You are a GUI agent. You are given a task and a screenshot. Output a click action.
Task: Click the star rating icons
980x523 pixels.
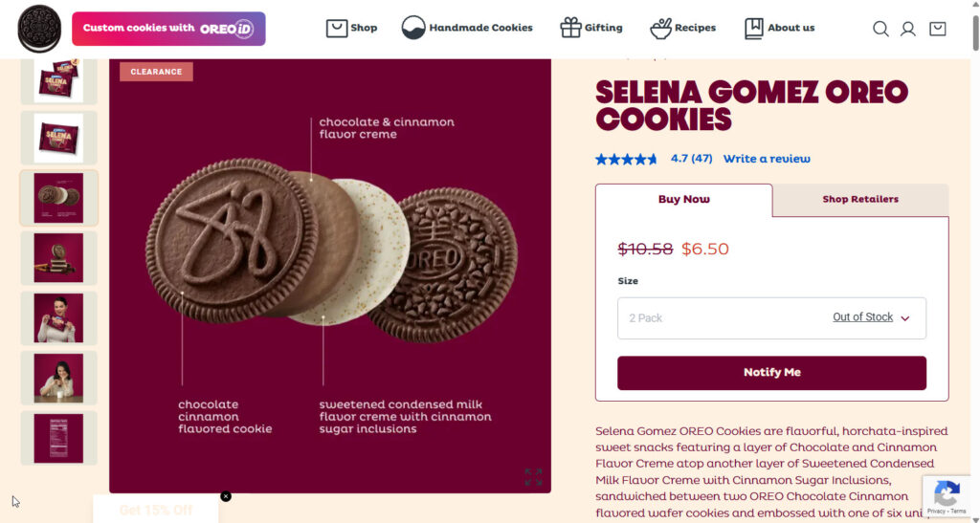626,159
